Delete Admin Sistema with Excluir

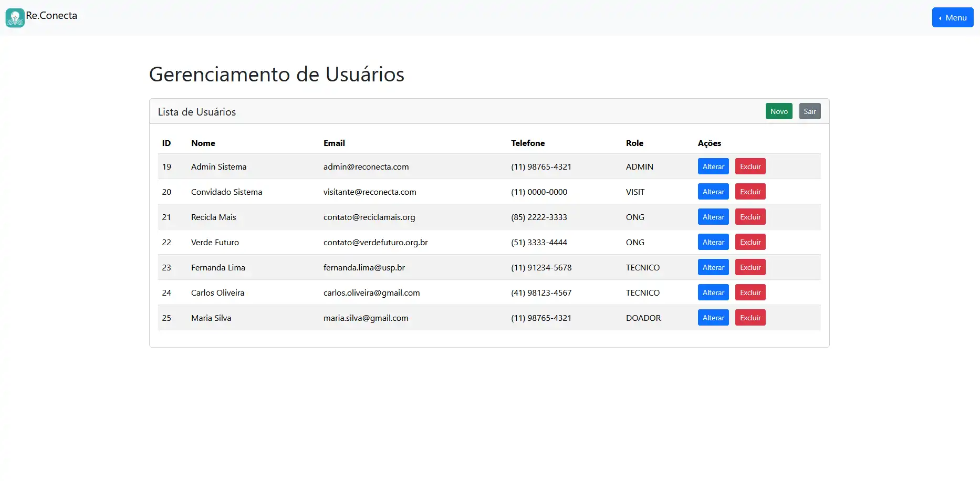point(750,166)
